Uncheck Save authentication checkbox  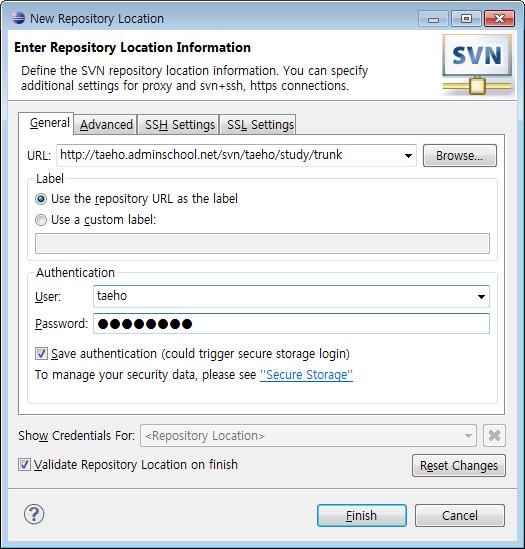pyautogui.click(x=41, y=354)
